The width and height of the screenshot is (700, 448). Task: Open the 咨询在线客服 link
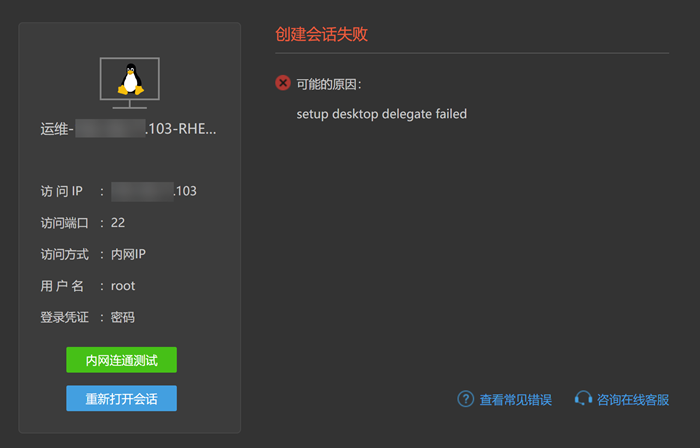coord(633,400)
